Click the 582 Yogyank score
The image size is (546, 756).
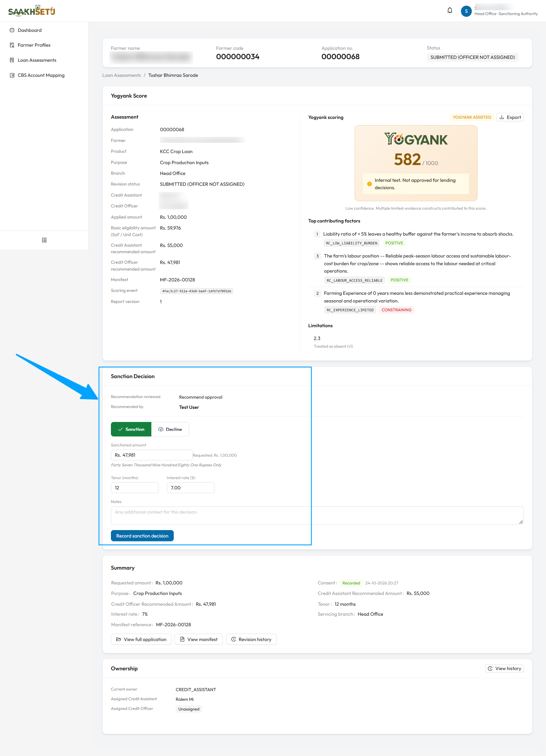[408, 159]
